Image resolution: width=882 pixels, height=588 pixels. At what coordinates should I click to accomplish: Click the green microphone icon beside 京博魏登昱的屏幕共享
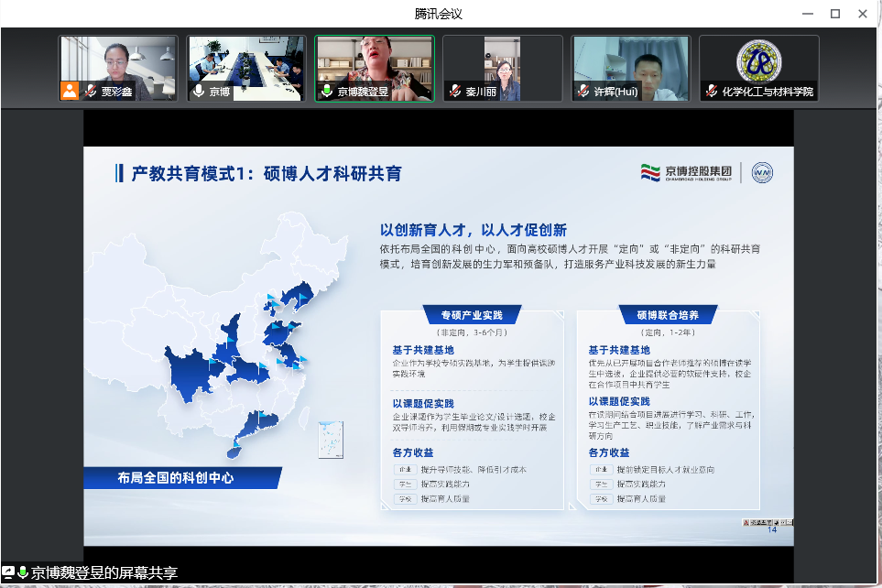click(23, 572)
